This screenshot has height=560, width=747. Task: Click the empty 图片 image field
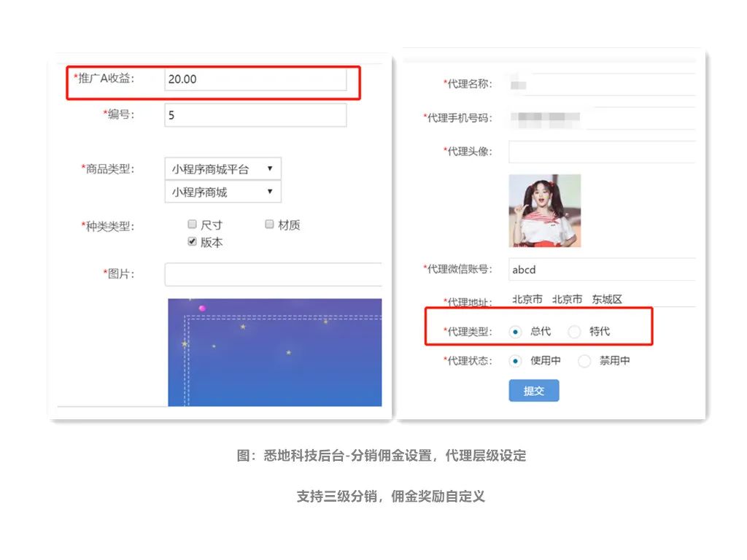pyautogui.click(x=274, y=274)
